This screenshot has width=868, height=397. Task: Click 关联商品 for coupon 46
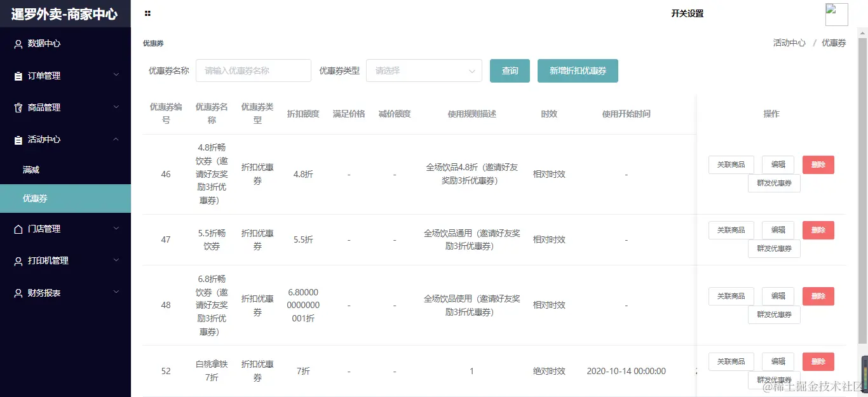(x=731, y=165)
